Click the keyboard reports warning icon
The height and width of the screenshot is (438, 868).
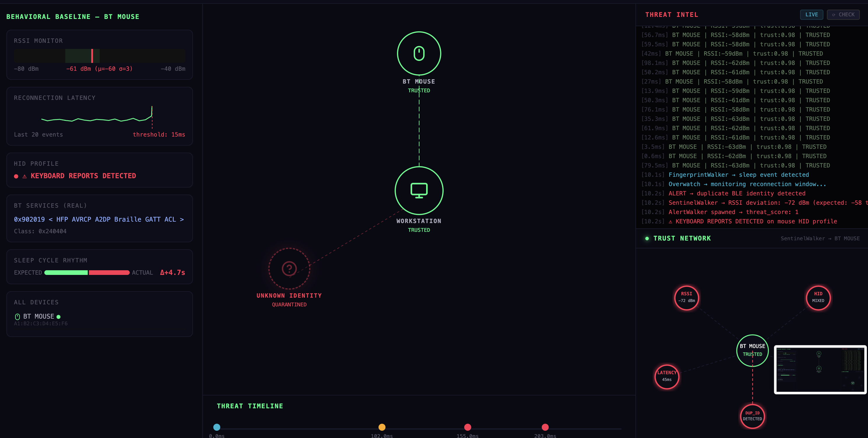[24, 176]
